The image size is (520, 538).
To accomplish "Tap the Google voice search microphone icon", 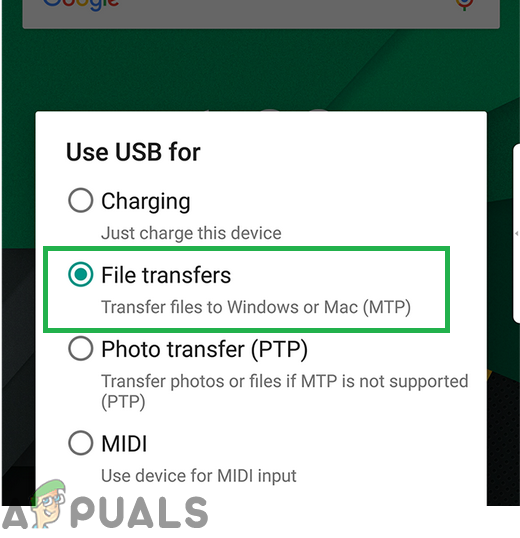I will point(464,4).
